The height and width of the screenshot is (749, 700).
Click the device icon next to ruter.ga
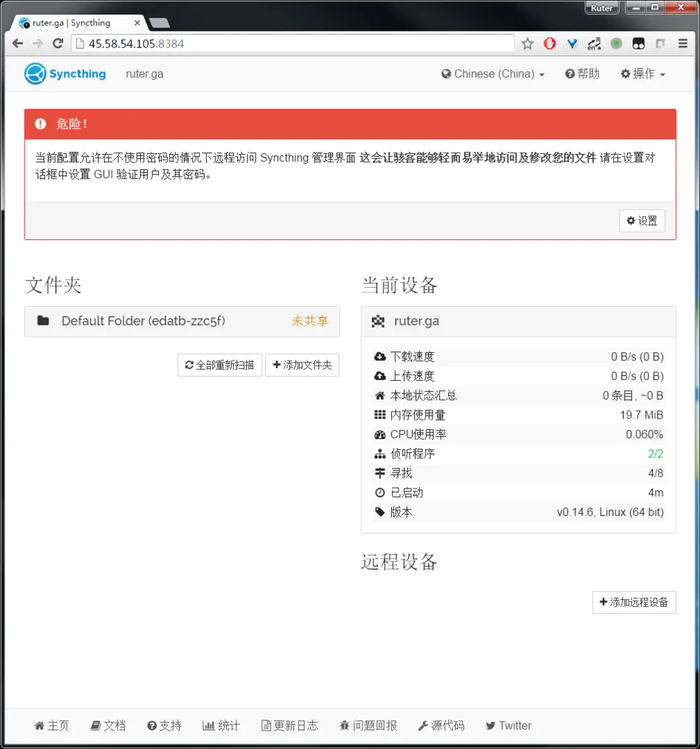tap(378, 321)
